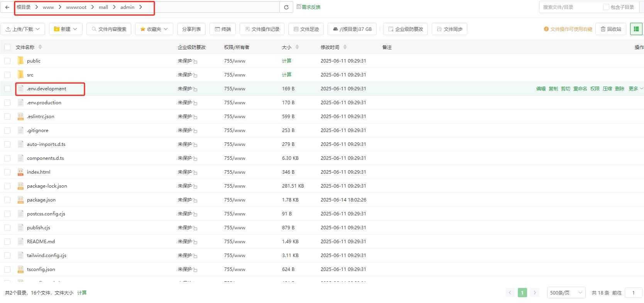Screen dimensions: 644x303
Task: Click 编辑 for .env.development
Action: click(x=541, y=89)
